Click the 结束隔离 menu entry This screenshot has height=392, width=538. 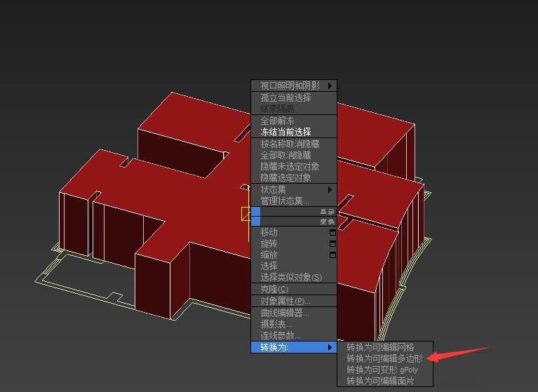pyautogui.click(x=294, y=109)
